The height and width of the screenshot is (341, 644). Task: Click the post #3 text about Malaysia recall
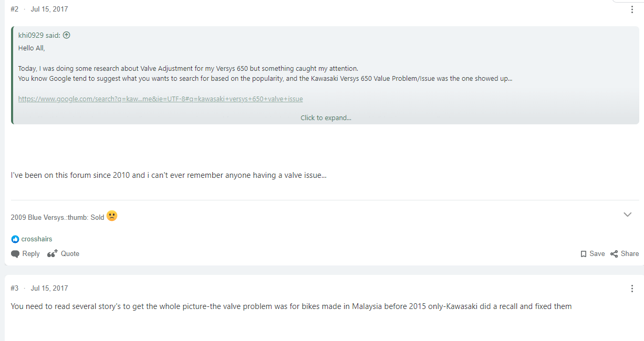pos(291,306)
